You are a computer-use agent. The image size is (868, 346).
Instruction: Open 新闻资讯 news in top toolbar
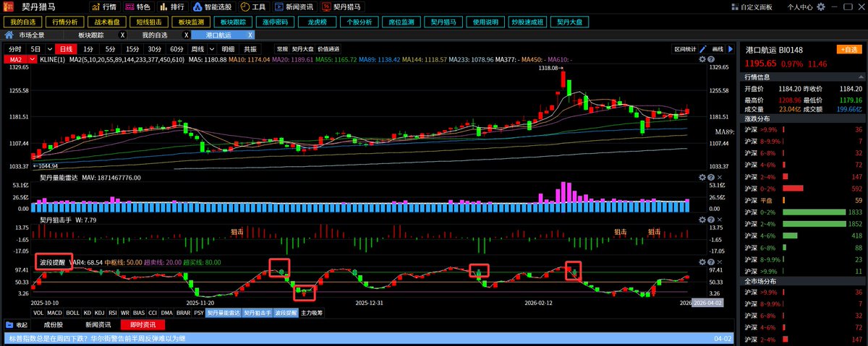tap(295, 7)
